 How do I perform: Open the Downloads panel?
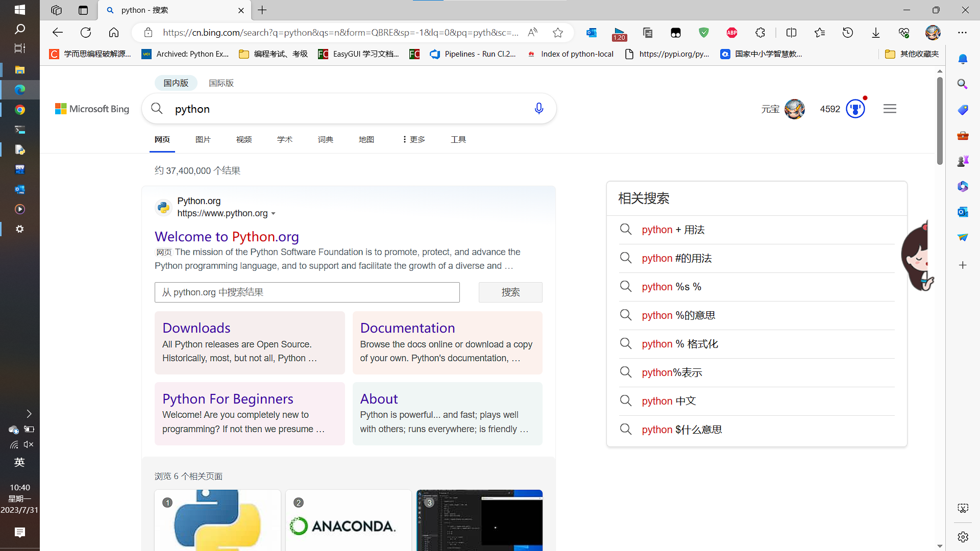[x=876, y=33]
